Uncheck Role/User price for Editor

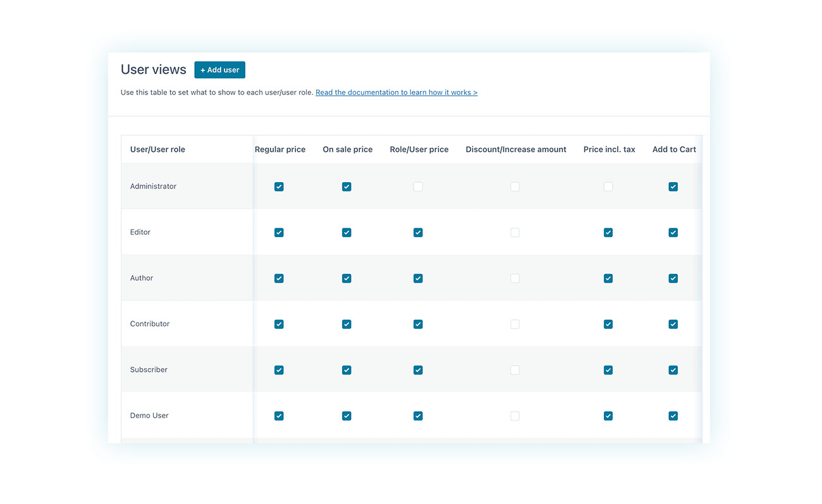click(x=418, y=233)
